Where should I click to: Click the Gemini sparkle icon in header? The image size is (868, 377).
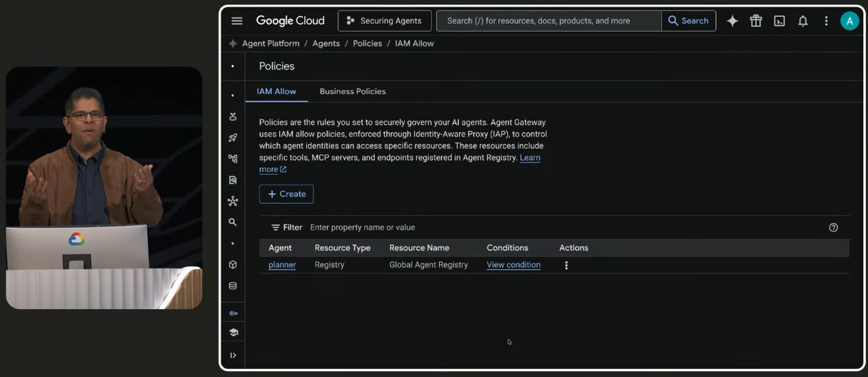pos(733,21)
